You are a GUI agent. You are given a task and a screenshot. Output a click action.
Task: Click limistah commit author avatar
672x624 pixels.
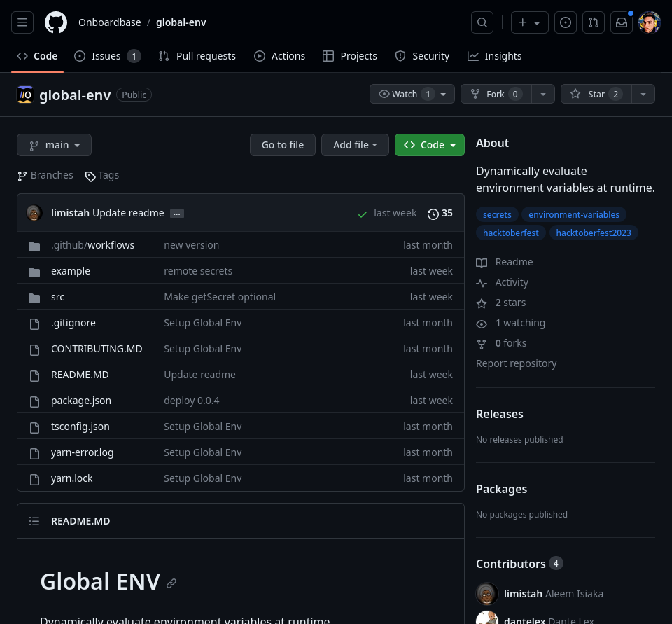point(34,213)
